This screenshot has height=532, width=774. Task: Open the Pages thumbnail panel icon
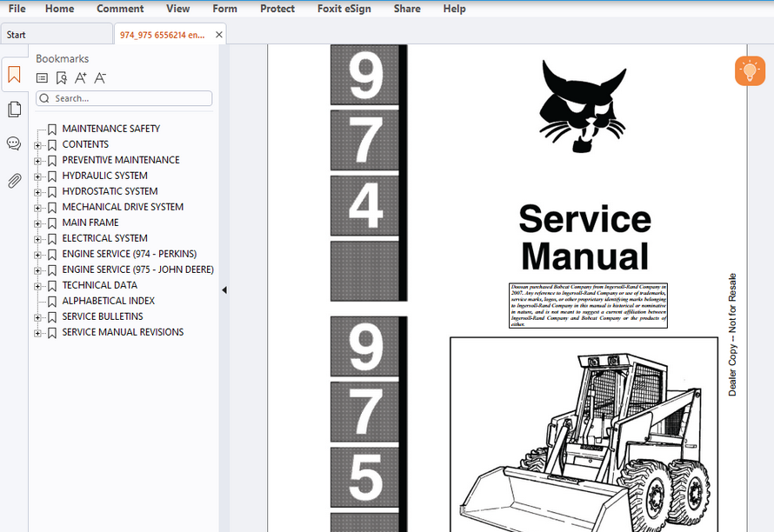pyautogui.click(x=14, y=109)
